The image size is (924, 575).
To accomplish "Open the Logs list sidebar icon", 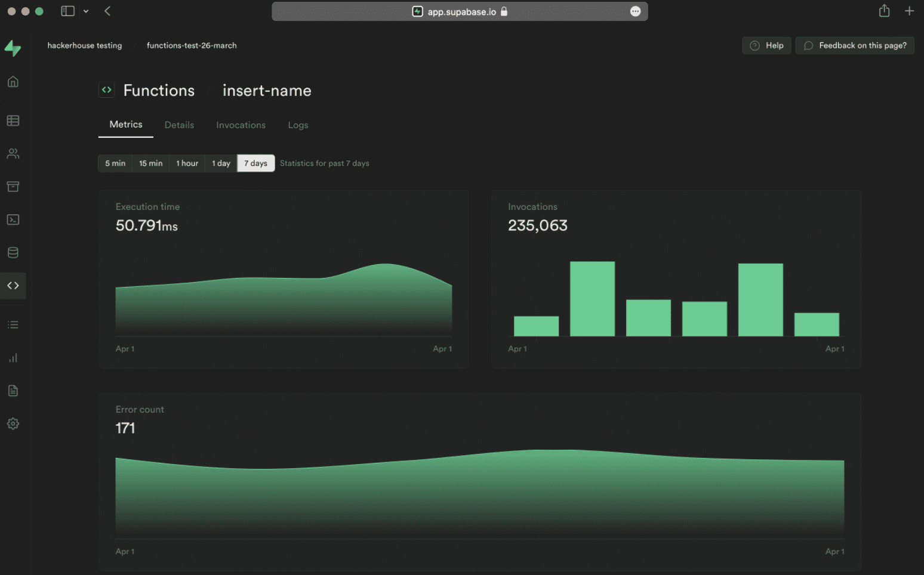I will [13, 325].
